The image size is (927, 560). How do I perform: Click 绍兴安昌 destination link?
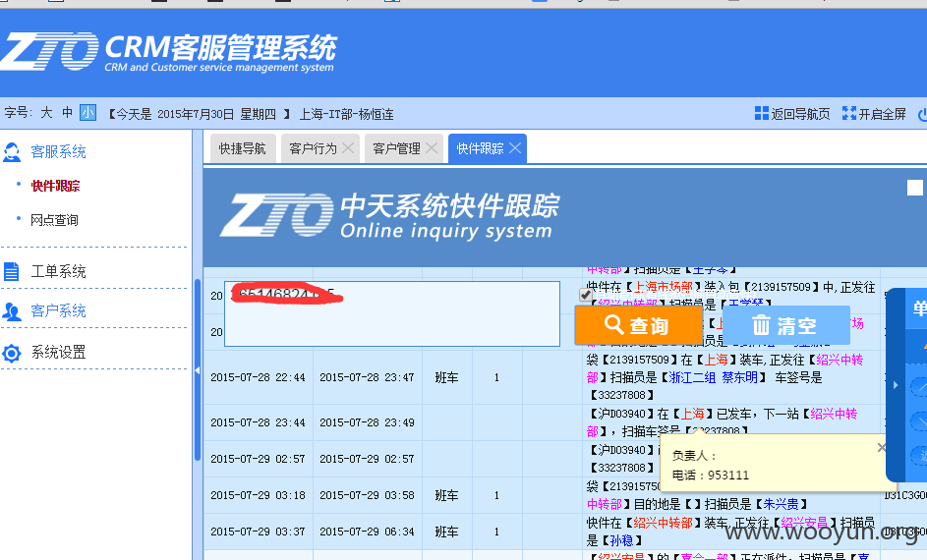point(805,523)
